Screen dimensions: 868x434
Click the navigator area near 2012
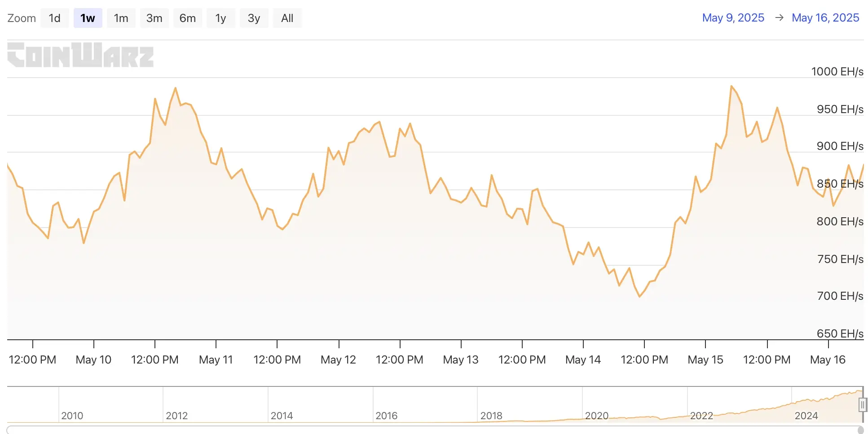pos(177,416)
